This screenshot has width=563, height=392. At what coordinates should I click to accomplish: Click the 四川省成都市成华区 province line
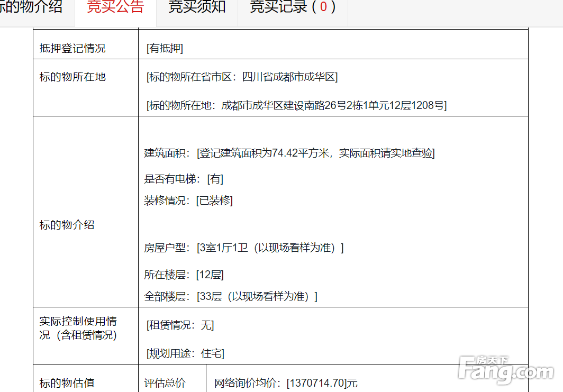pyautogui.click(x=242, y=77)
